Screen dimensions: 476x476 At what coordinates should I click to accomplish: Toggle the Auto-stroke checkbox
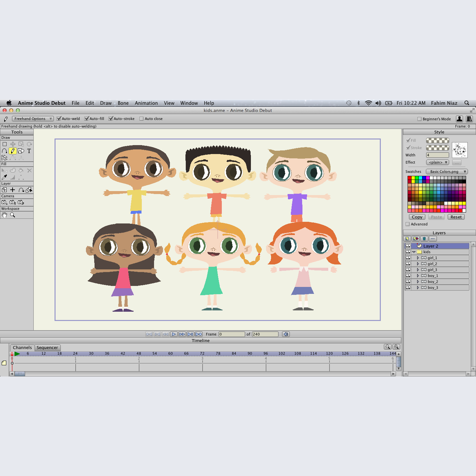coord(111,119)
